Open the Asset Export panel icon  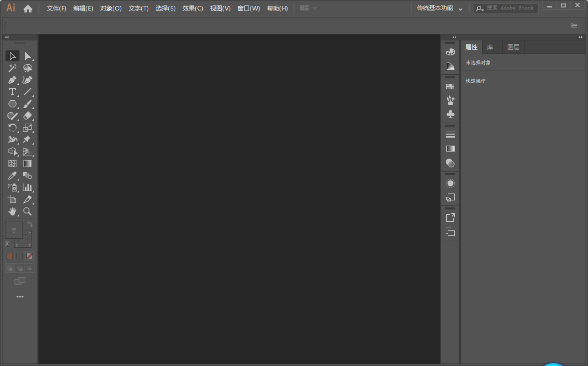tap(450, 217)
